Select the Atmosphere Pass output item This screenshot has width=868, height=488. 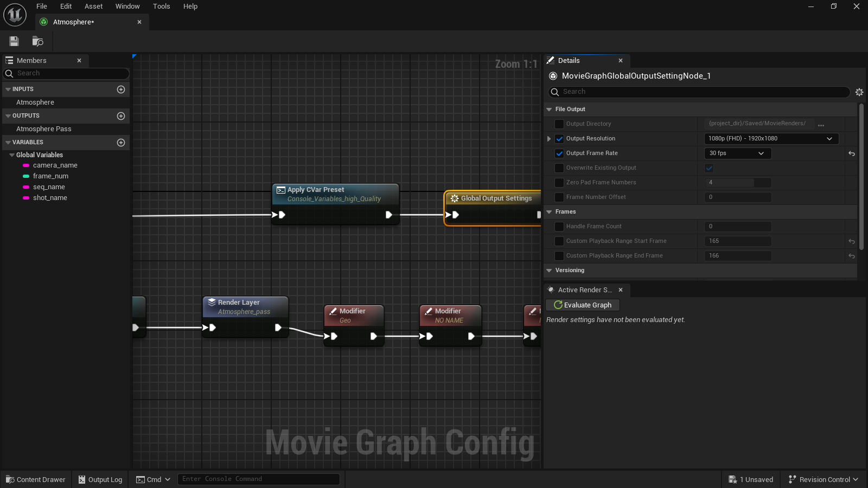tap(44, 129)
